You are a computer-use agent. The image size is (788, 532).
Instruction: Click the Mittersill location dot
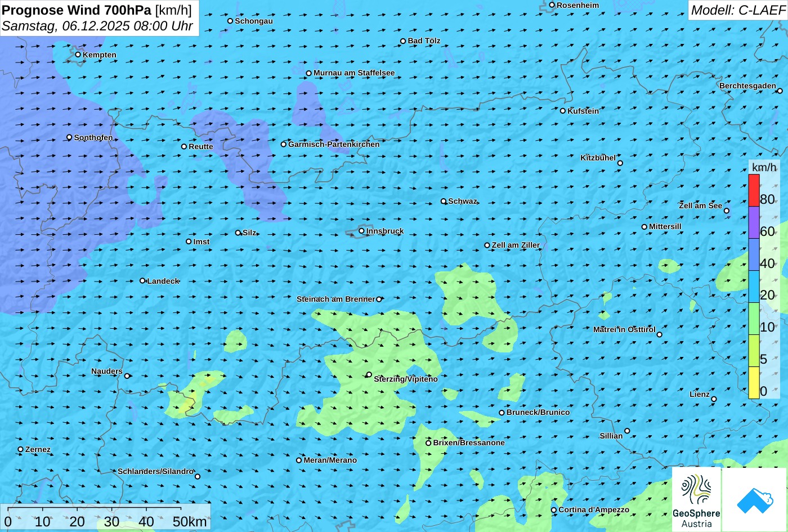[644, 227]
